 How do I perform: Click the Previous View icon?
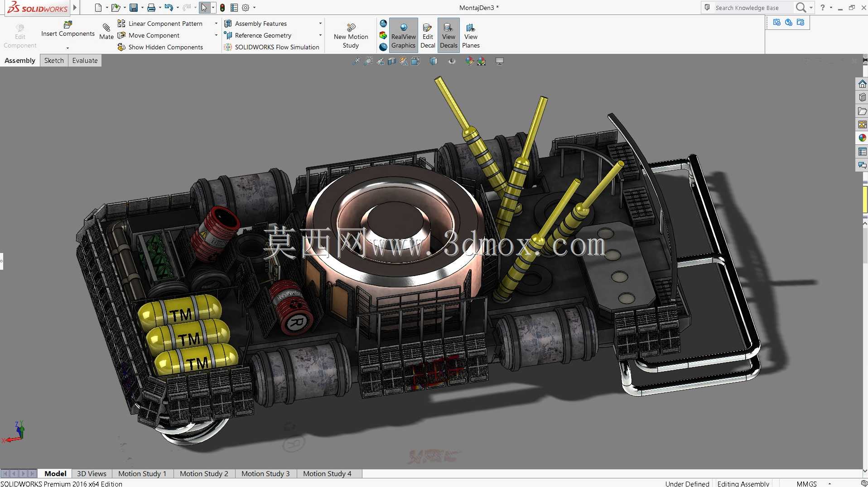(x=380, y=61)
